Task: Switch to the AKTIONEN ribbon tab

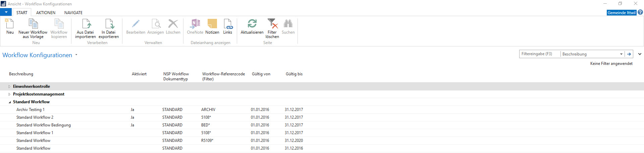Action: click(46, 13)
